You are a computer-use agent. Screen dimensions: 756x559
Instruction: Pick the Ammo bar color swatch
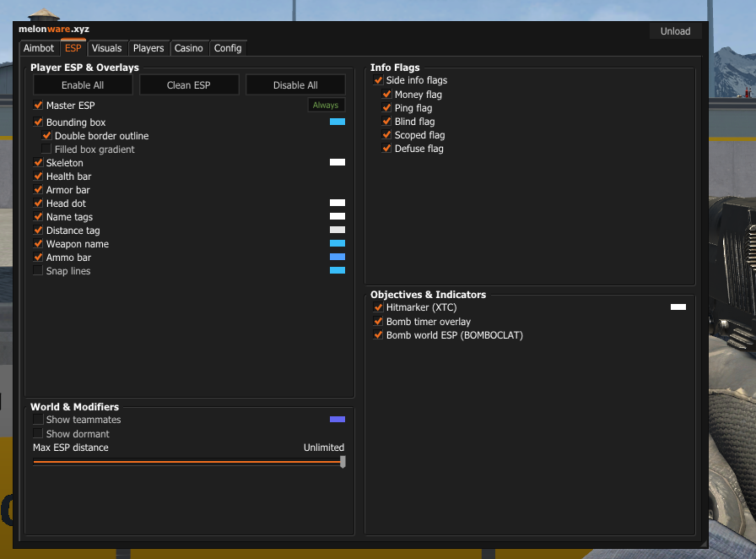(337, 257)
